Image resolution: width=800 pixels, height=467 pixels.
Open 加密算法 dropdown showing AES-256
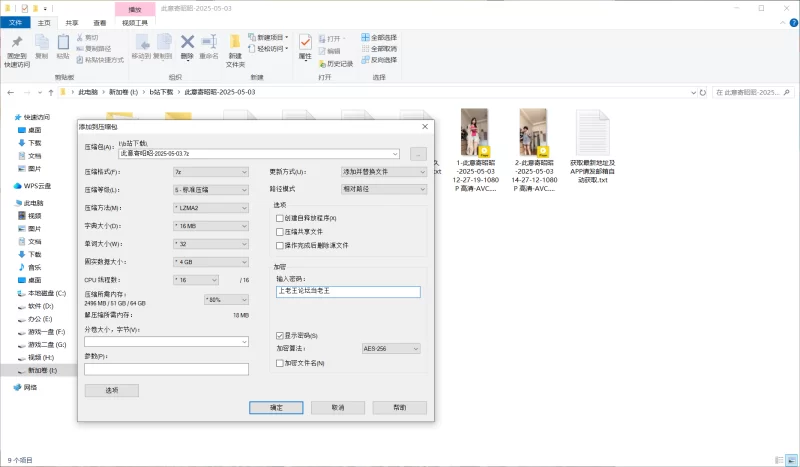pos(391,349)
